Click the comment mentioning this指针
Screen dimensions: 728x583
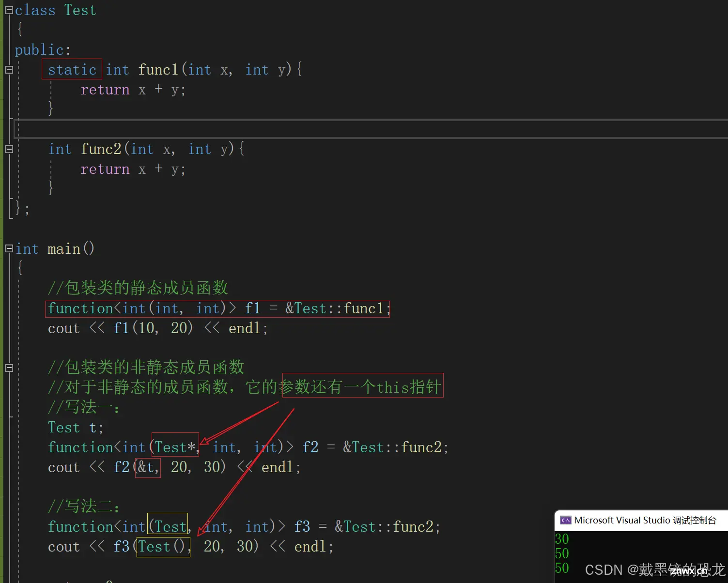[x=245, y=387]
